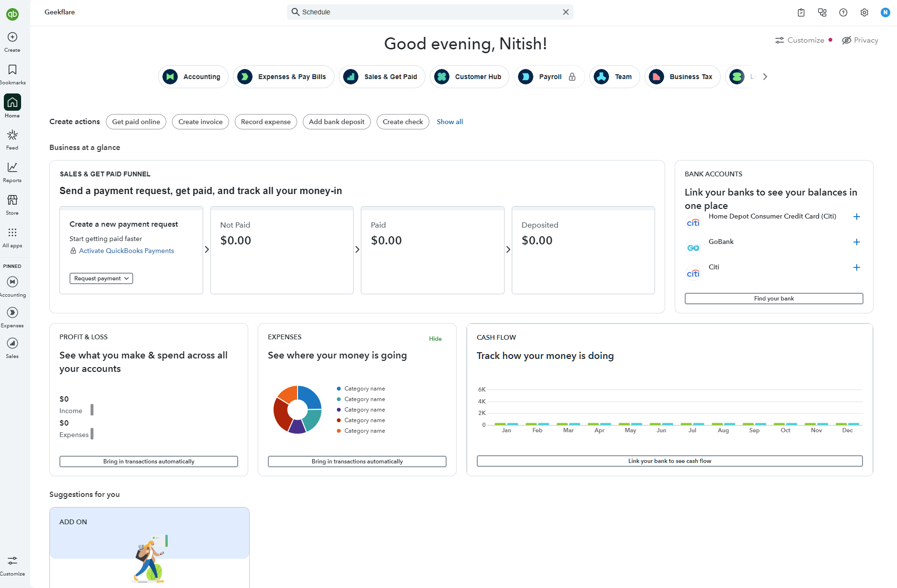Click Get paid online action

[x=136, y=122]
